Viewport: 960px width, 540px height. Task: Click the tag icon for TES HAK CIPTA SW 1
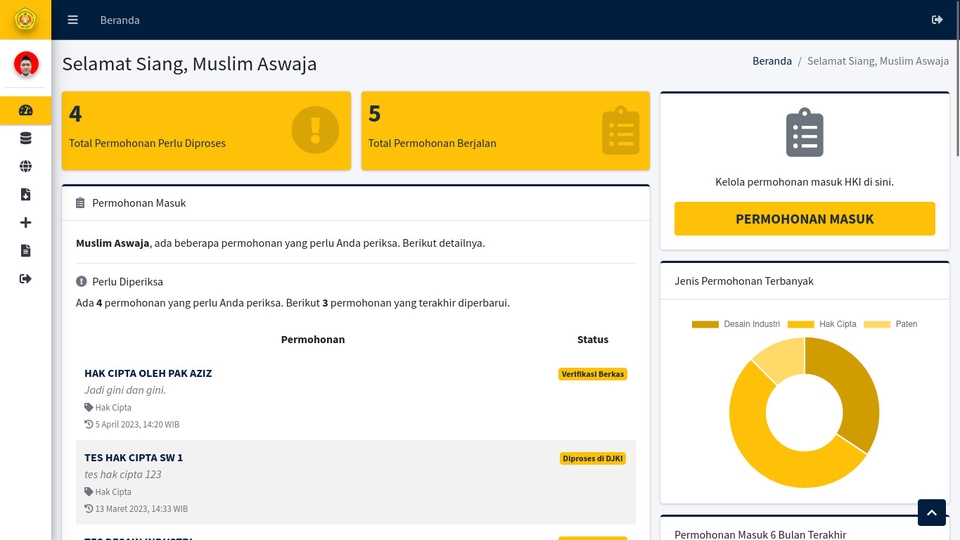pos(89,492)
